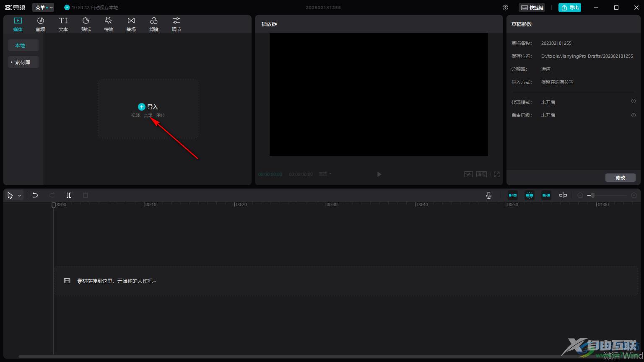The image size is (644, 362).
Task: Start voice recording with microphone icon
Action: (x=489, y=195)
